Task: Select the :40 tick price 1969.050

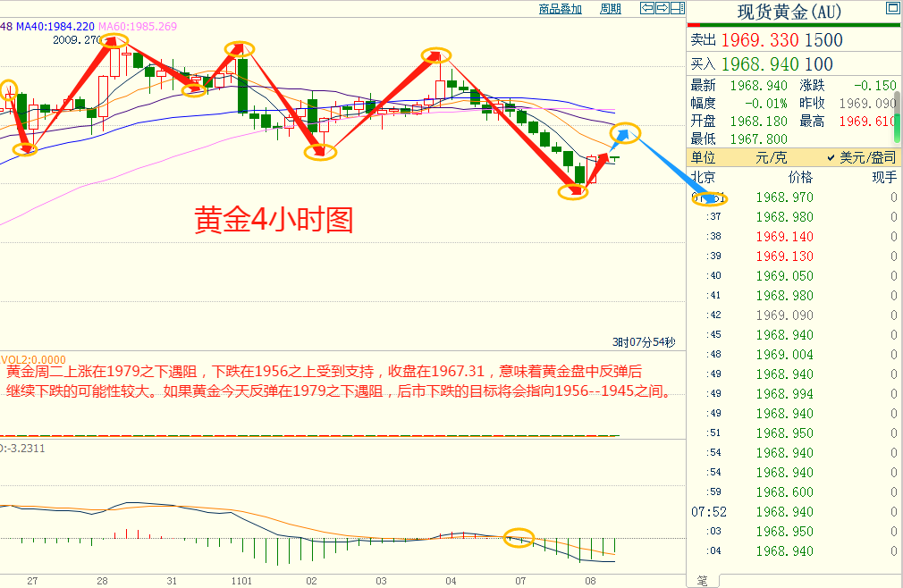Action: click(785, 276)
